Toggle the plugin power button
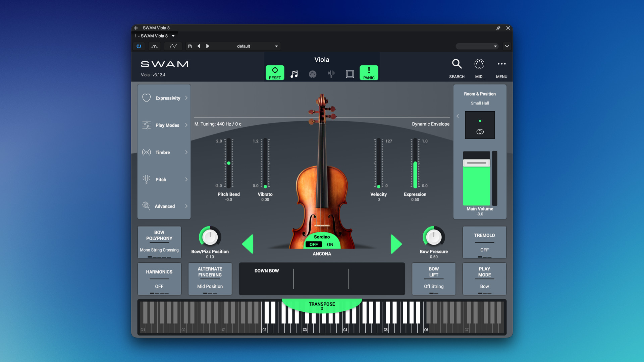The height and width of the screenshot is (362, 644). 139,46
